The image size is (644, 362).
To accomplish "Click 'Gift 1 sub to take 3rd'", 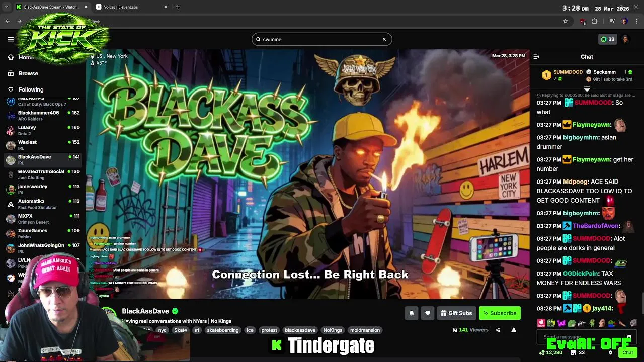I will [609, 79].
